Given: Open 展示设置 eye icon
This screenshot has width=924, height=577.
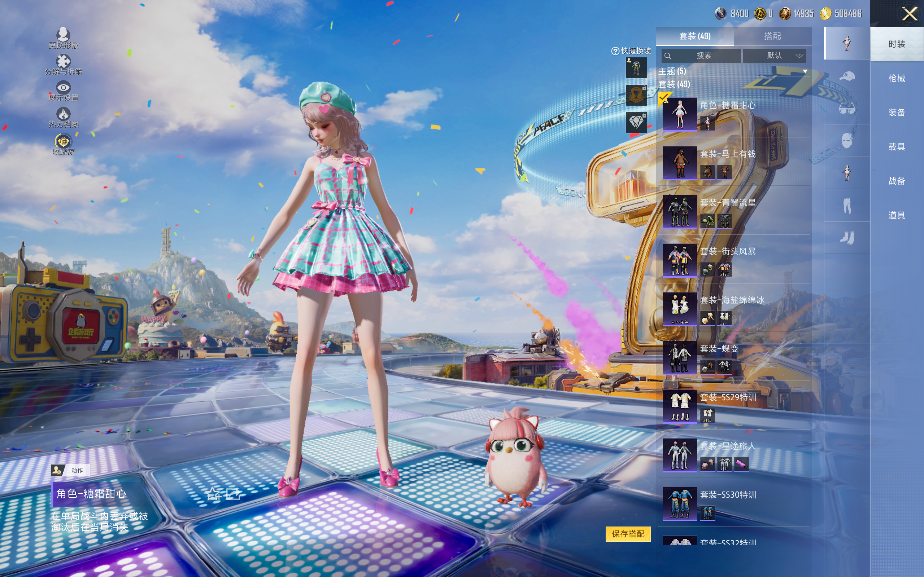Looking at the screenshot, I should 64,88.
